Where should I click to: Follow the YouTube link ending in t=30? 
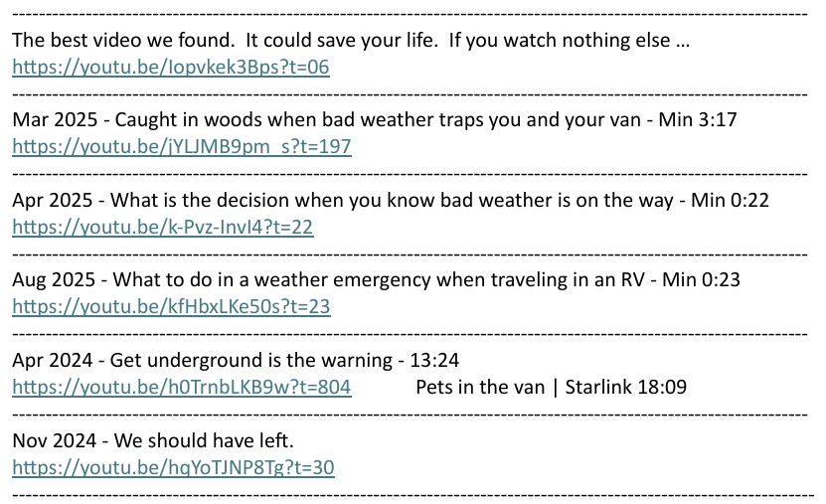click(173, 466)
